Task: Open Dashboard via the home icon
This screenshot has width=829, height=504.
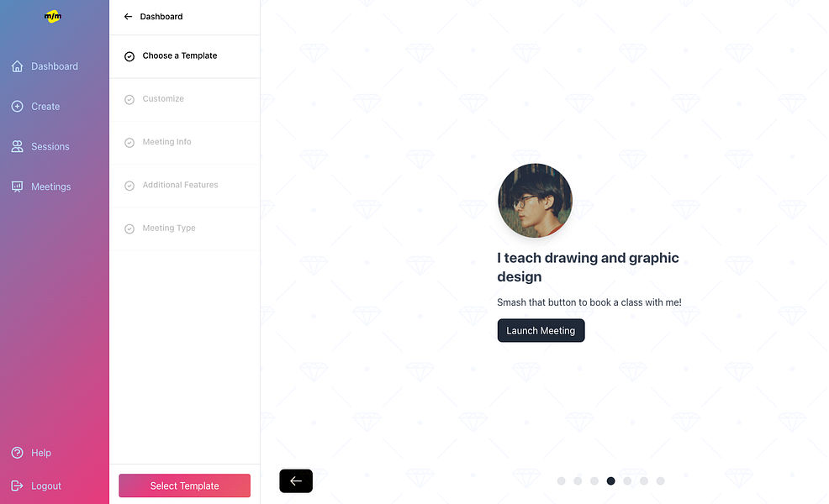Action: point(18,66)
